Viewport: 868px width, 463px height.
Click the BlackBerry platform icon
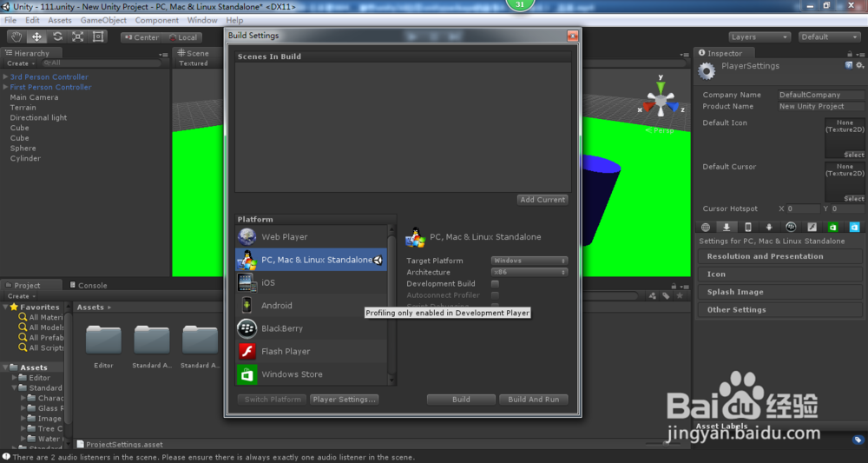pyautogui.click(x=247, y=328)
